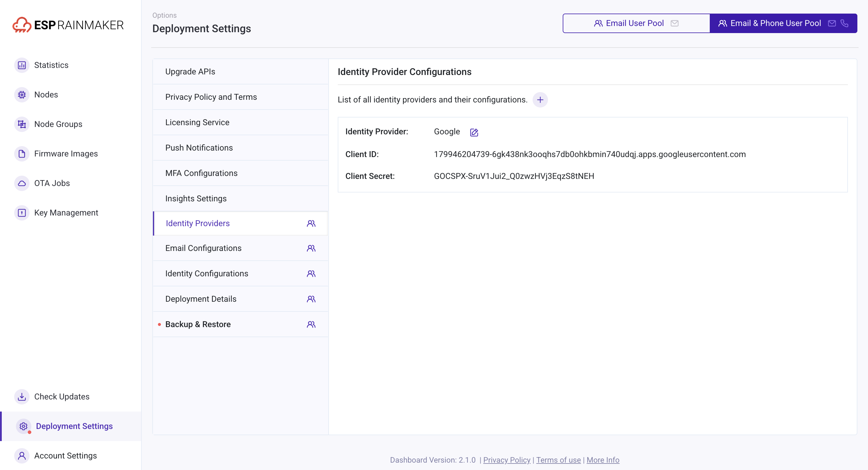This screenshot has height=470, width=868.
Task: Select Backup & Restore option
Action: [x=241, y=324]
